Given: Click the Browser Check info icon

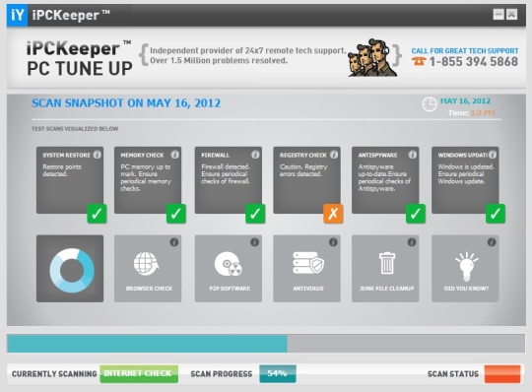Looking at the screenshot, I should click(174, 242).
